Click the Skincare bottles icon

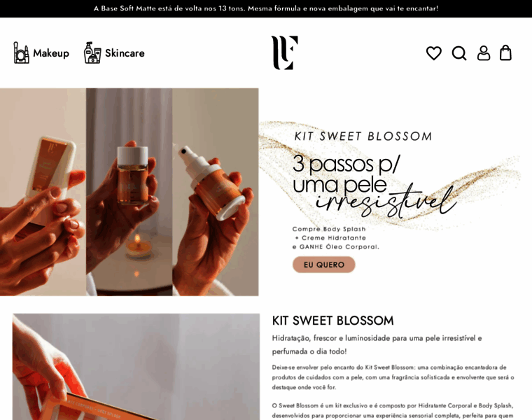[92, 52]
